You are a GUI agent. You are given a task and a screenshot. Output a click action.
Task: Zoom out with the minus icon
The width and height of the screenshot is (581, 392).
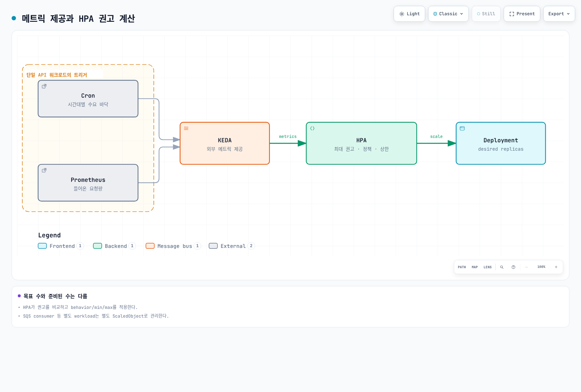click(526, 267)
